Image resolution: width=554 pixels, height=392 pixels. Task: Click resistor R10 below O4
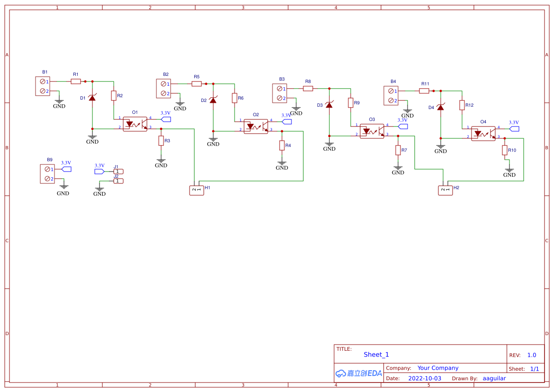click(505, 150)
